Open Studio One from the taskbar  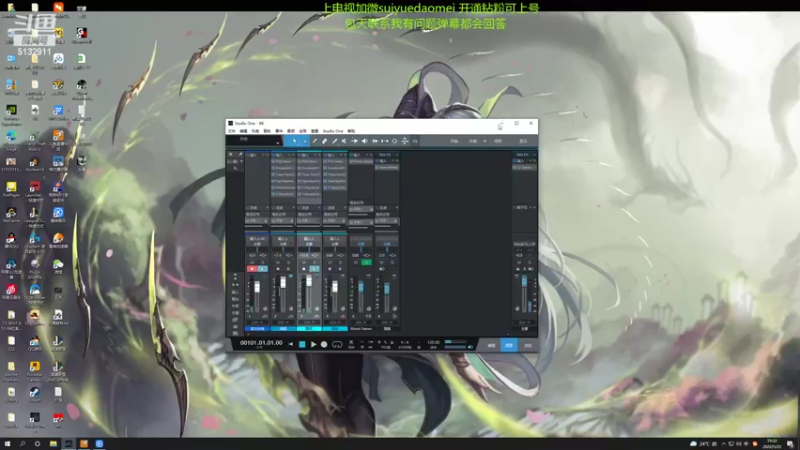point(68,443)
